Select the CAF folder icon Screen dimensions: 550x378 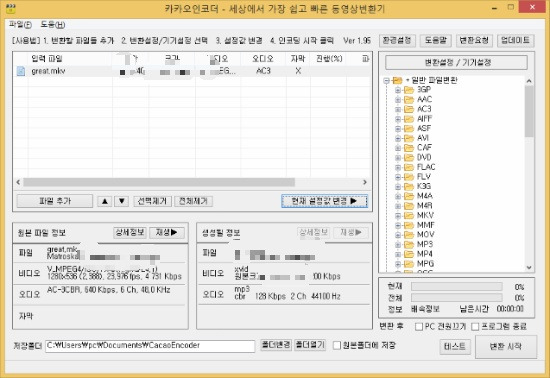409,148
